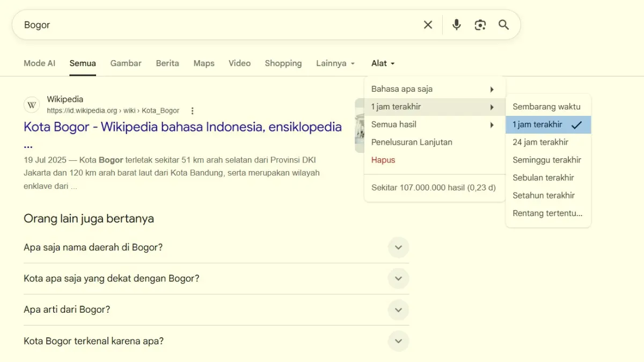This screenshot has height=362, width=644.
Task: Expand 'Kota Bogor terkenal karena apa?'
Action: (216, 341)
